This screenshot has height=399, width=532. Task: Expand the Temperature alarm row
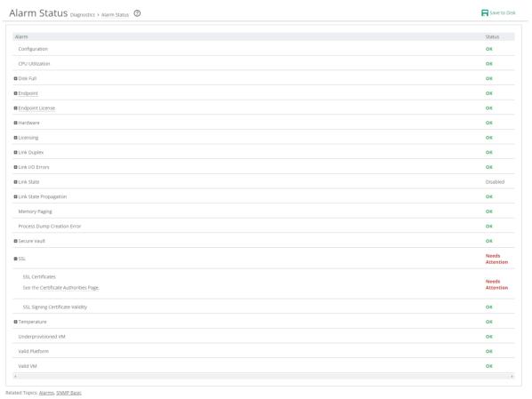pyautogui.click(x=16, y=322)
